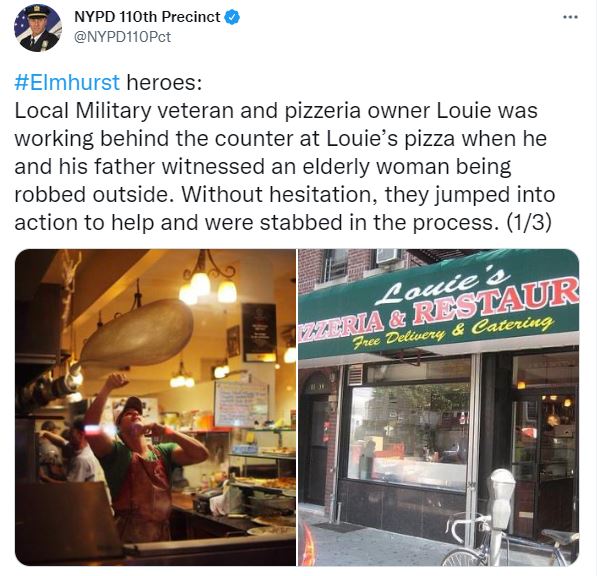Click the hanging chandelier lights in photo
Image resolution: width=597 pixels, height=576 pixels.
tap(208, 280)
